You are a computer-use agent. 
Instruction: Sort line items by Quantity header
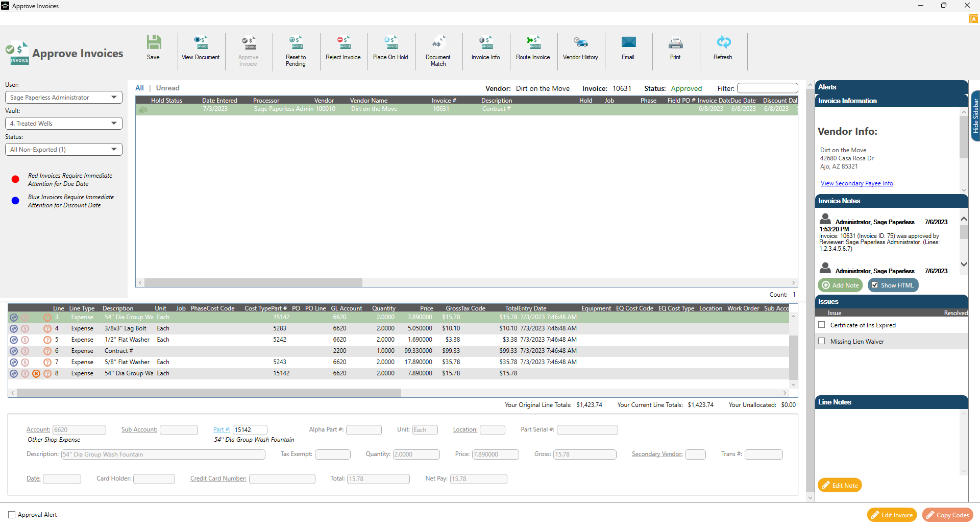384,308
